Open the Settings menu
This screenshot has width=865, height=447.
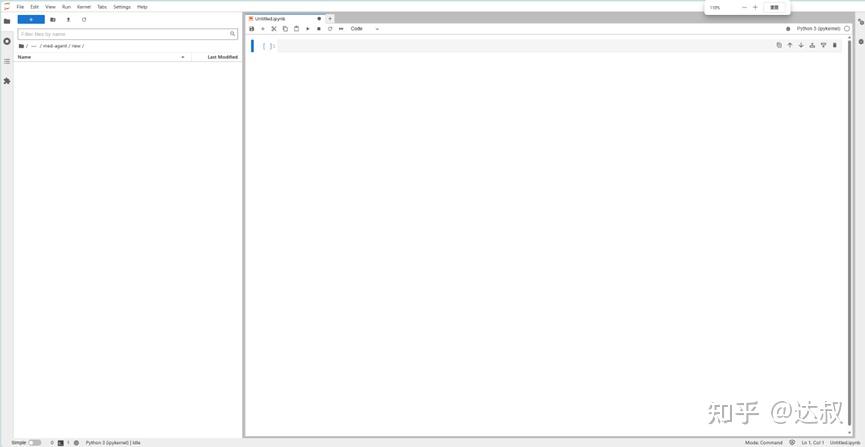[122, 7]
